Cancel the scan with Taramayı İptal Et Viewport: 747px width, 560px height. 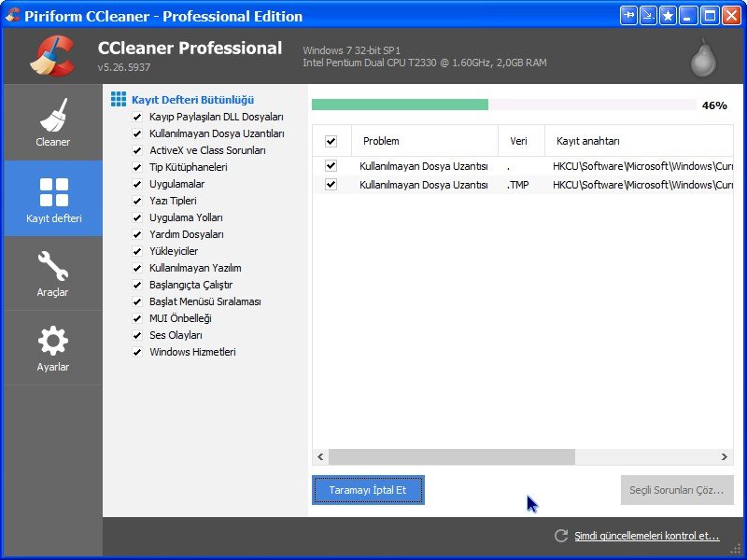pyautogui.click(x=368, y=490)
